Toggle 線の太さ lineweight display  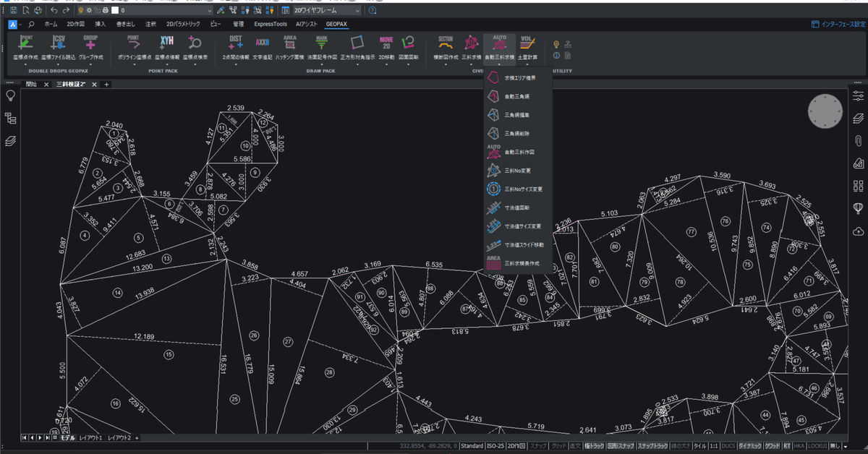(681, 447)
